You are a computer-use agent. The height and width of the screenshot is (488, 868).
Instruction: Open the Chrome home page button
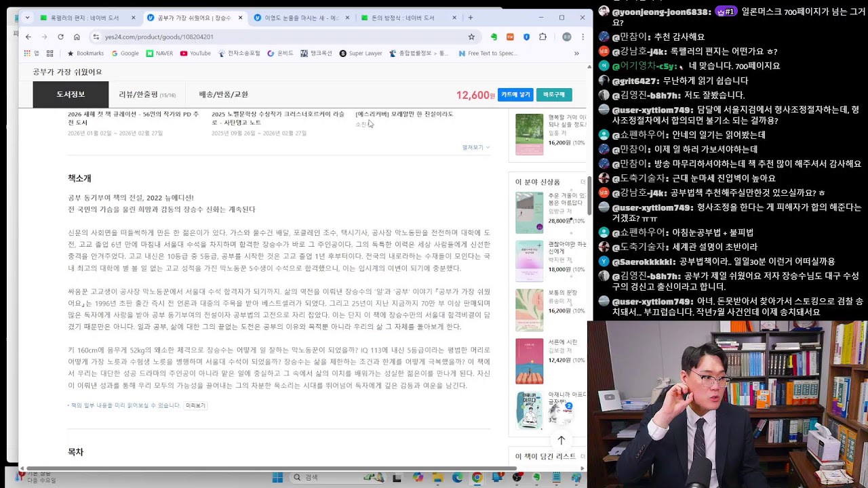point(77,37)
